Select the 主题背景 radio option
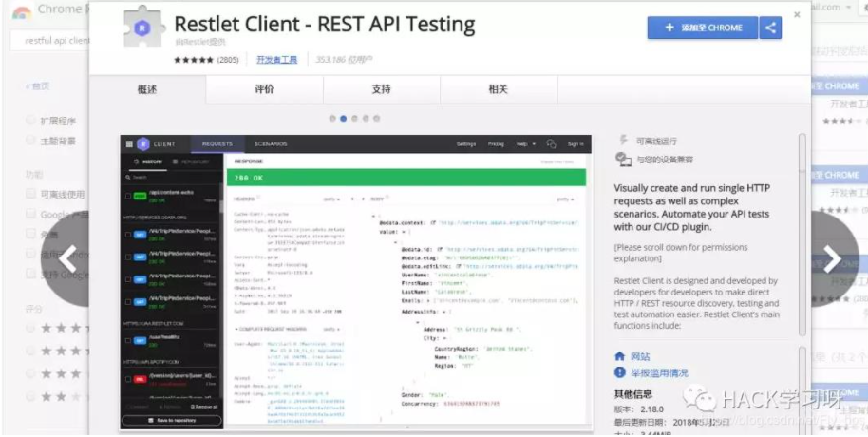Image resolution: width=868 pixels, height=437 pixels. click(x=31, y=141)
